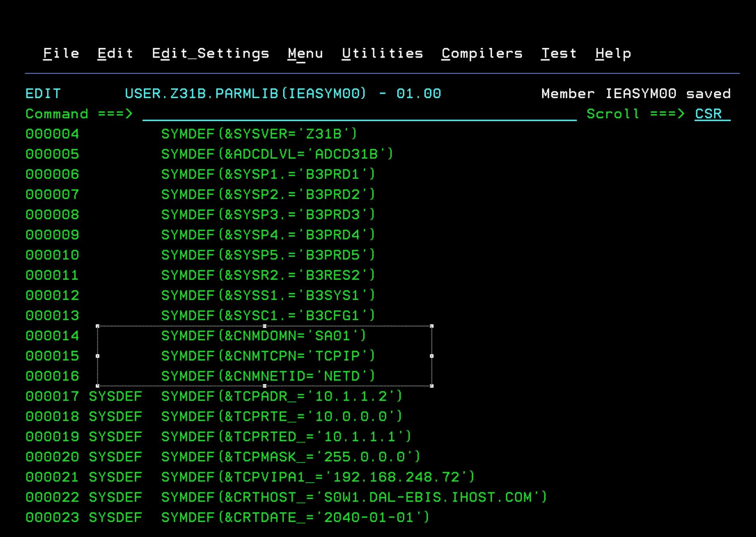Open the File menu
The width and height of the screenshot is (756, 537).
[61, 53]
